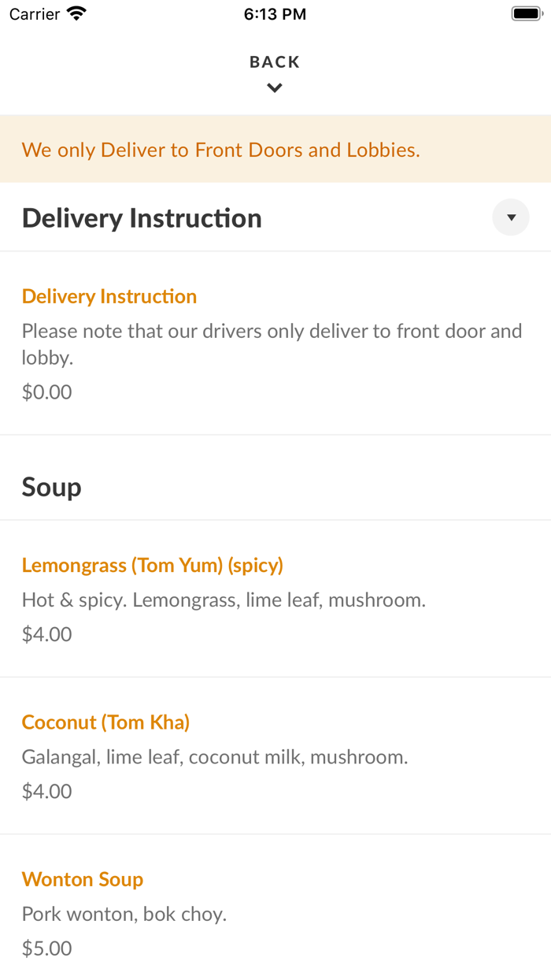Tap the Wi-Fi icon in status bar
The height and width of the screenshot is (980, 551).
click(77, 13)
